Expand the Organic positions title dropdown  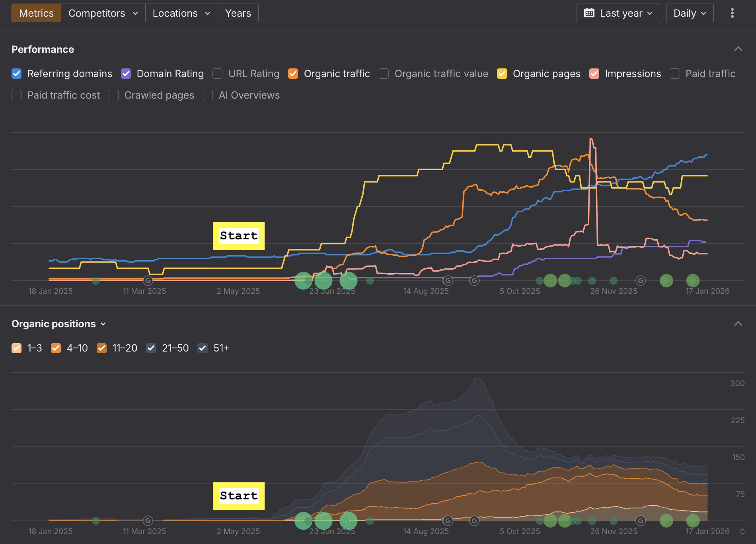coord(59,324)
